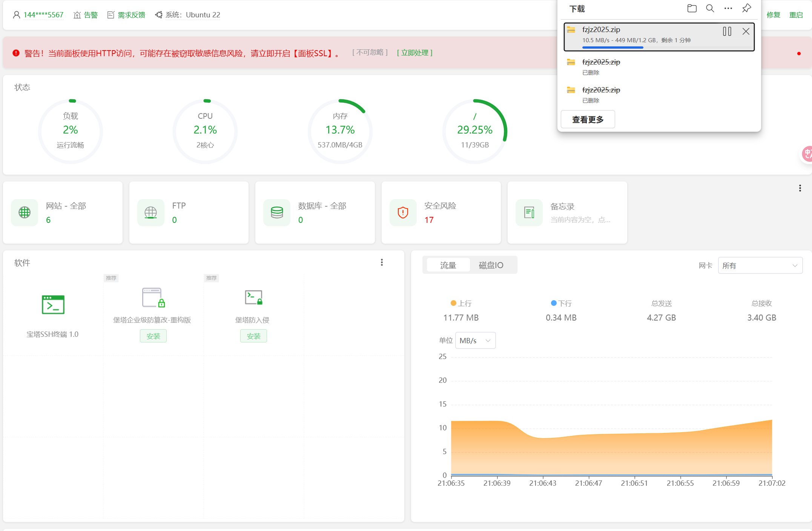Click the 重启 restart link

click(796, 15)
